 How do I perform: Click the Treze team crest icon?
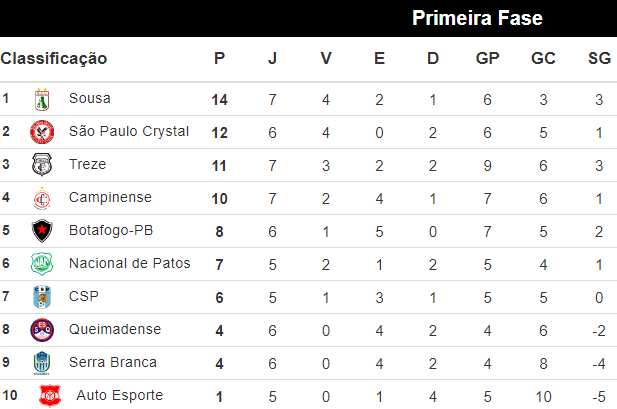click(x=42, y=165)
